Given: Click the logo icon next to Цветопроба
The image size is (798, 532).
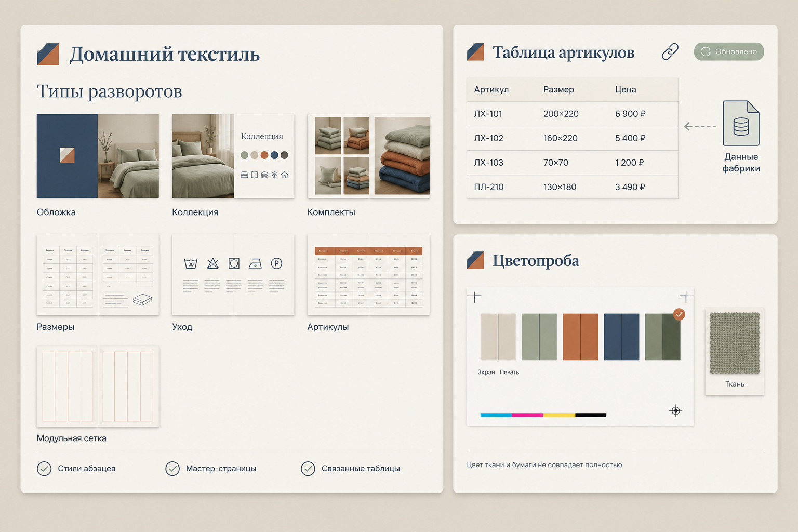Looking at the screenshot, I should (x=475, y=260).
